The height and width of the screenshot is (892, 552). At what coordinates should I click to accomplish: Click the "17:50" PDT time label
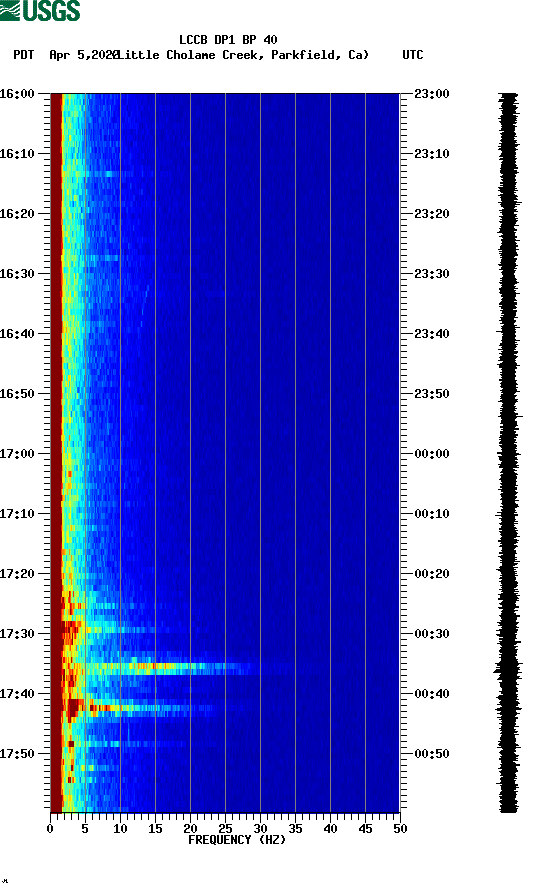pyautogui.click(x=17, y=754)
